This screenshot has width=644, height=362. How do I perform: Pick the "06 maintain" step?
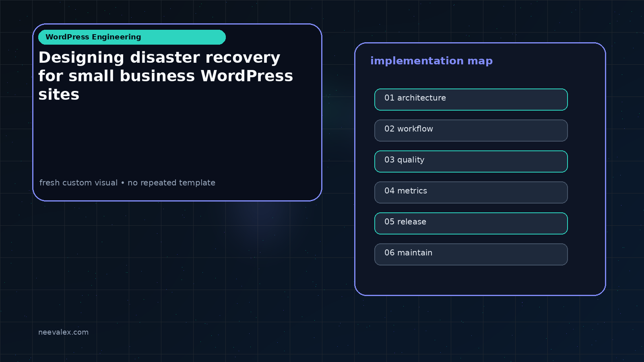(471, 254)
